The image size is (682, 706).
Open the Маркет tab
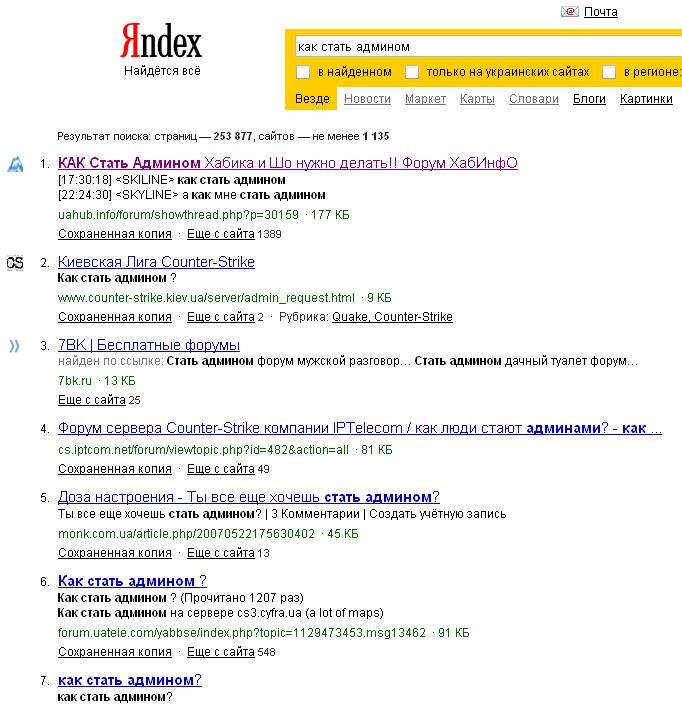425,99
